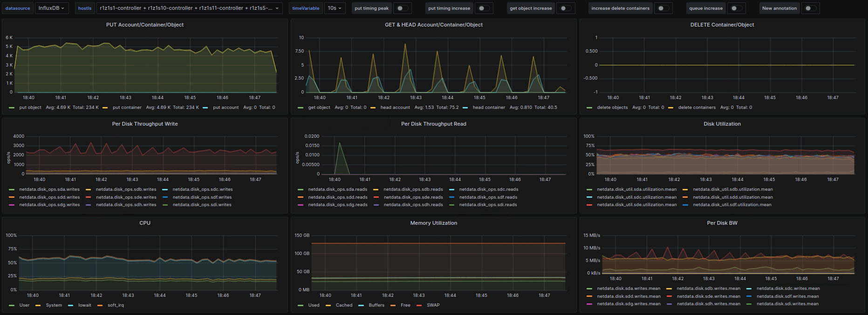Click the Iowait legend color icon

[71, 305]
